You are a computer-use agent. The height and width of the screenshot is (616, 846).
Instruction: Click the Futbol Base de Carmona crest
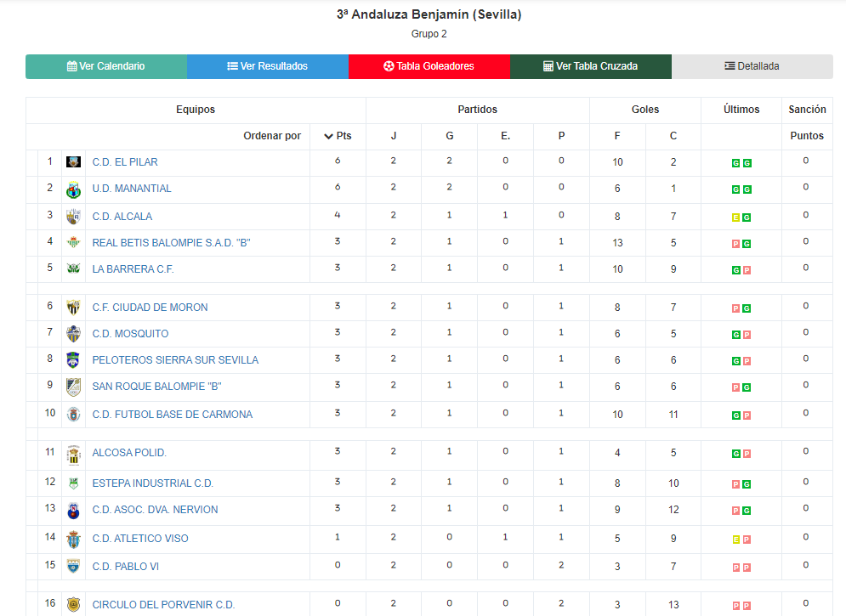point(73,415)
